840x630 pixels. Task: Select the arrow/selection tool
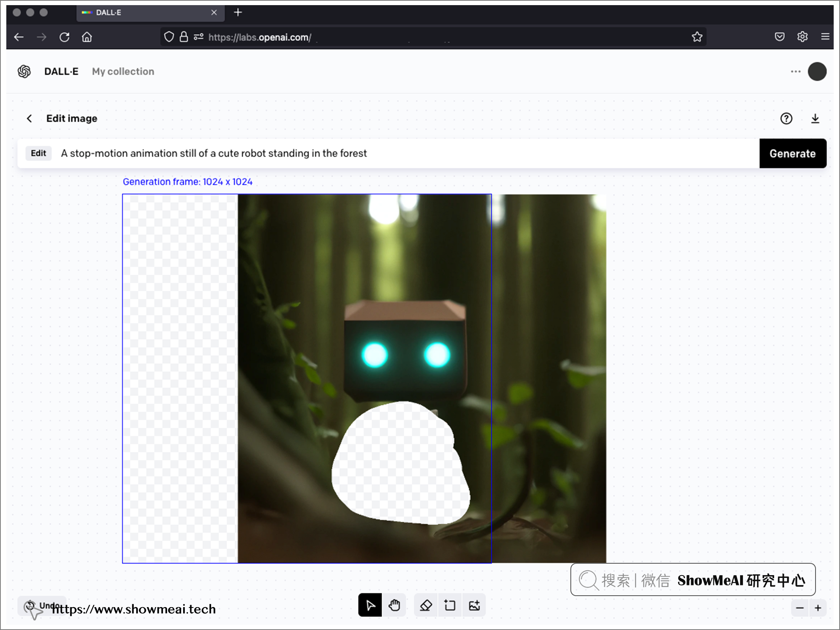click(370, 606)
